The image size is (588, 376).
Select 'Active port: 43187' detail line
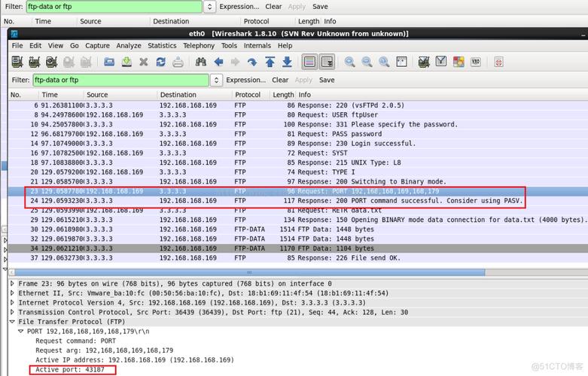70,370
